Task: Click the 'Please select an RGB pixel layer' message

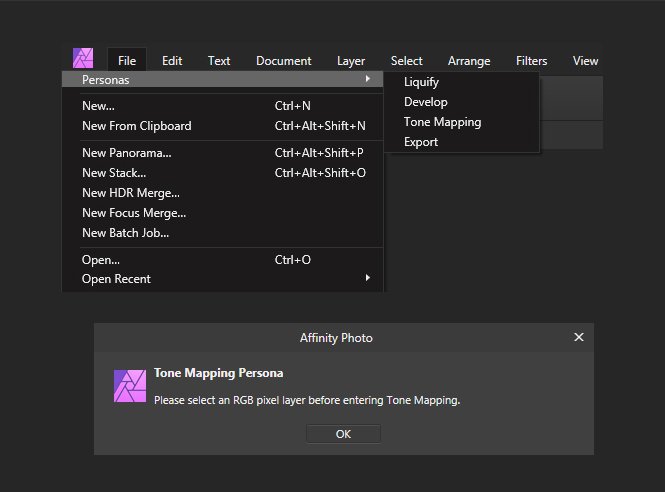Action: [307, 400]
